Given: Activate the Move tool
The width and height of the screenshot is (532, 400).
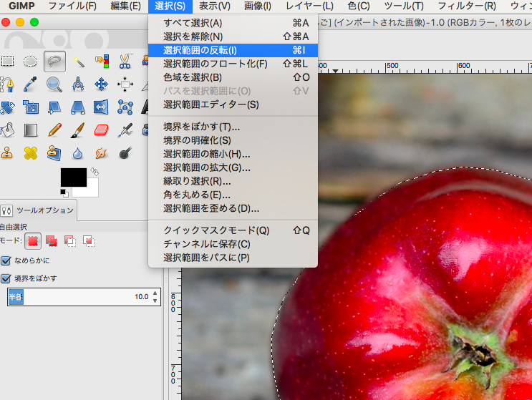Looking at the screenshot, I should pyautogui.click(x=102, y=84).
